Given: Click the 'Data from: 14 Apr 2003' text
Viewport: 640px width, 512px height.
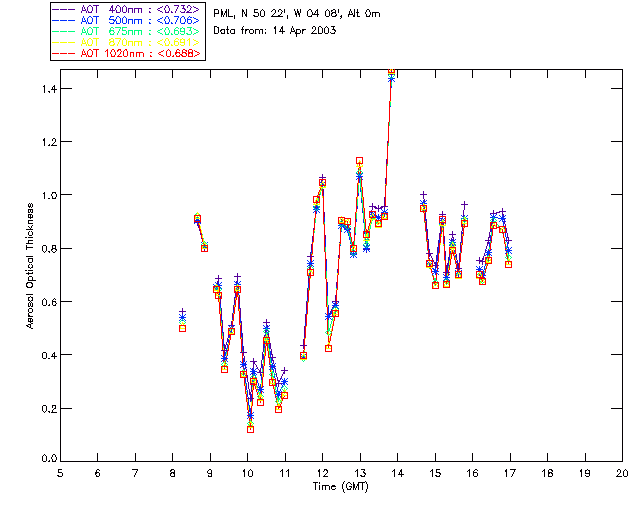Looking at the screenshot, I should click(x=275, y=31).
